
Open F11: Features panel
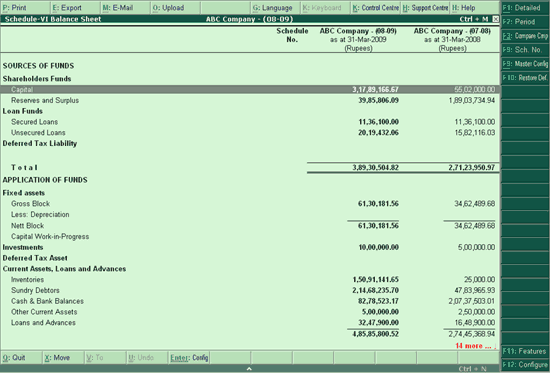pyautogui.click(x=525, y=351)
